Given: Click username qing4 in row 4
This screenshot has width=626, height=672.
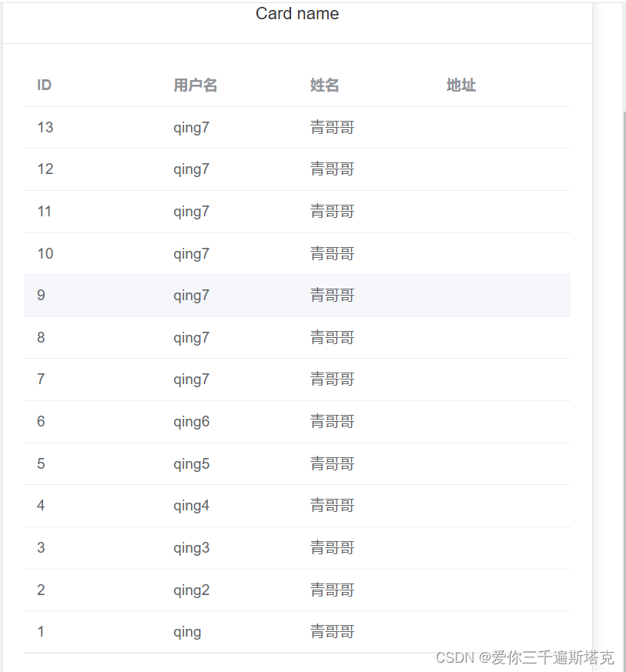Looking at the screenshot, I should point(192,505).
